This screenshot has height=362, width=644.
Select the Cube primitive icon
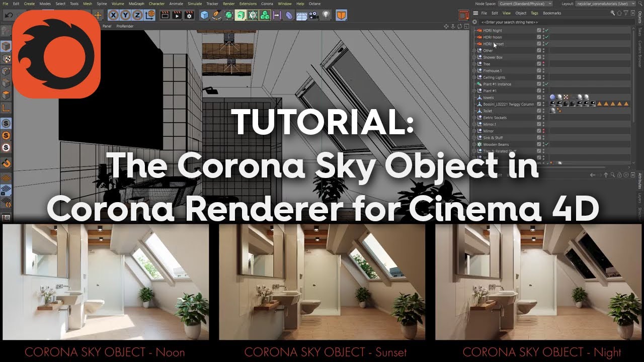pyautogui.click(x=204, y=15)
